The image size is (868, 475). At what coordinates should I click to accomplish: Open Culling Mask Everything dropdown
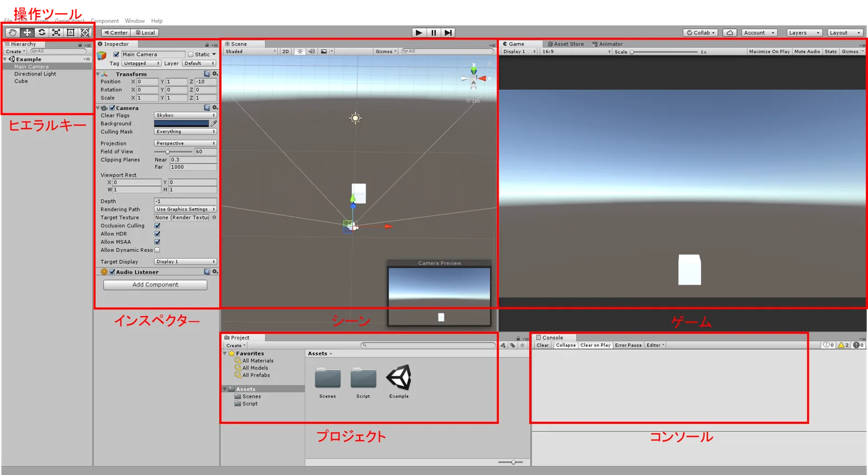[186, 132]
